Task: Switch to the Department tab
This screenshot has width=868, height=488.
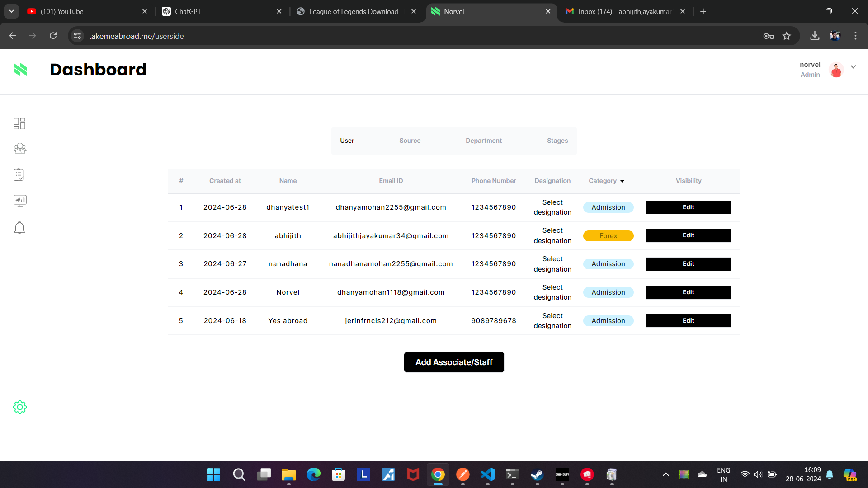Action: [484, 141]
